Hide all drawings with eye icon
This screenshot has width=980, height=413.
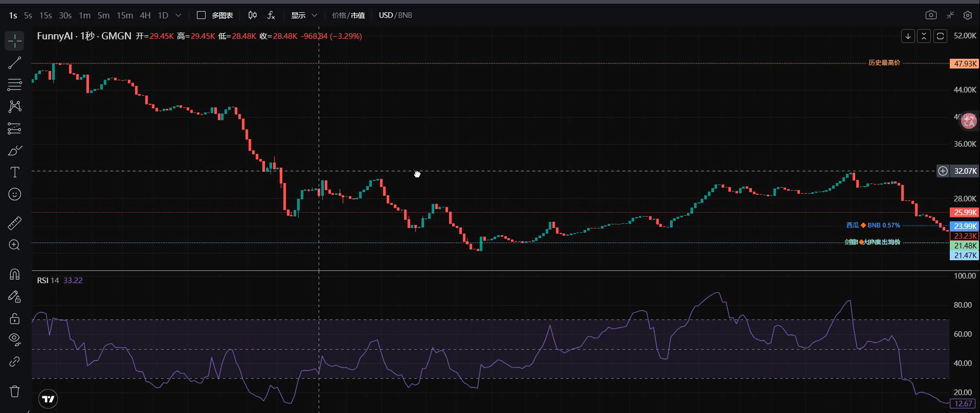[15, 338]
